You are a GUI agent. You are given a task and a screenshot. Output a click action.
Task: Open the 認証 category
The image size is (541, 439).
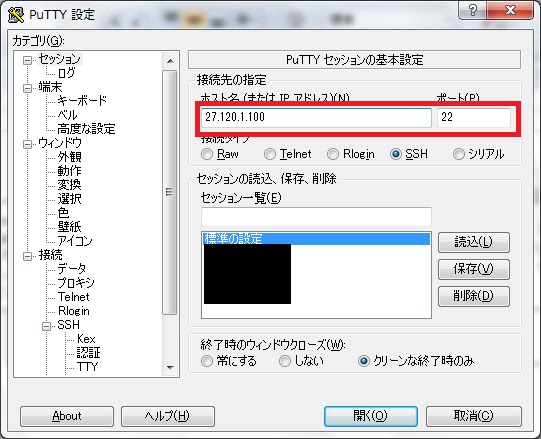pos(88,353)
